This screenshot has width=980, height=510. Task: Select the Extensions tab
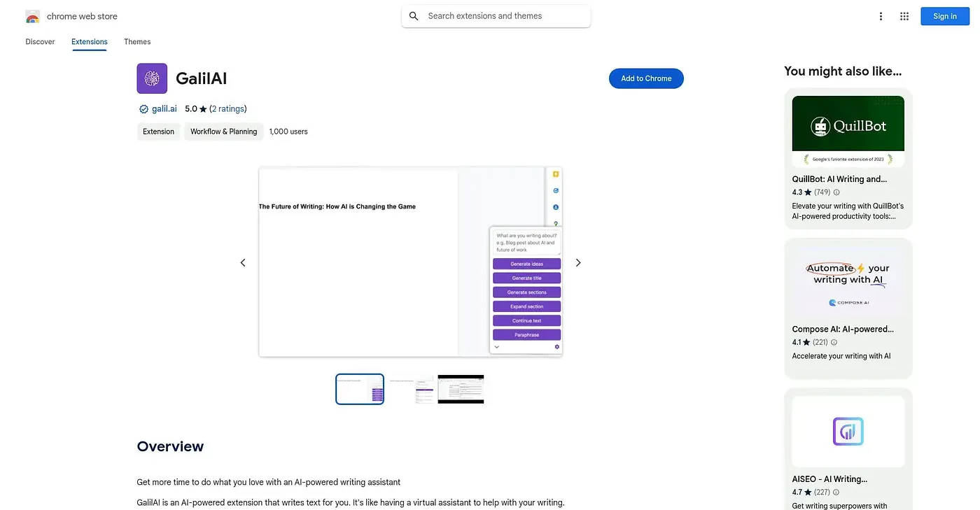point(90,42)
